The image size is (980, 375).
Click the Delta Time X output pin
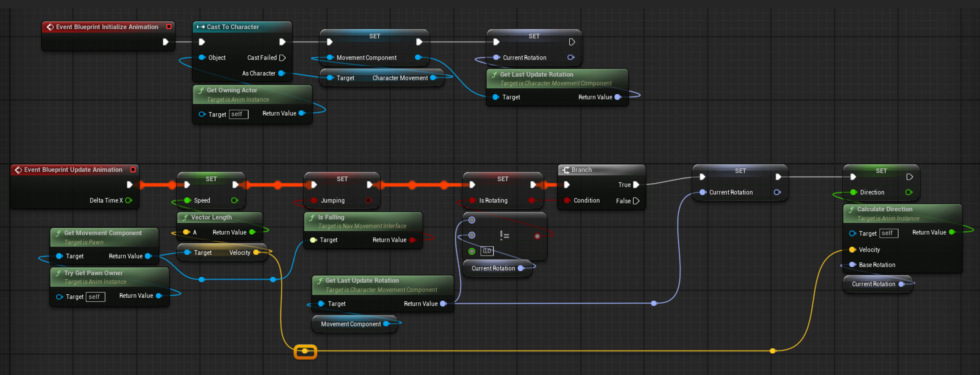[129, 200]
